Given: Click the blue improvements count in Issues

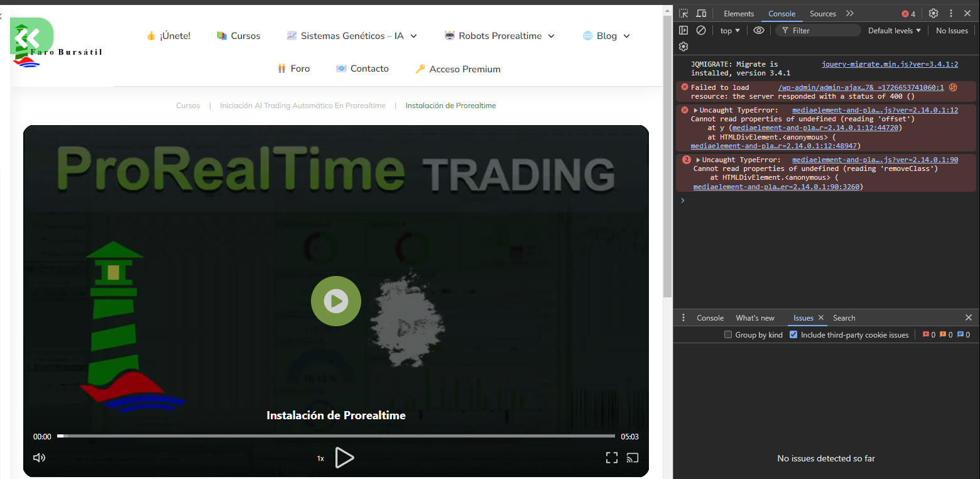Looking at the screenshot, I should (963, 334).
